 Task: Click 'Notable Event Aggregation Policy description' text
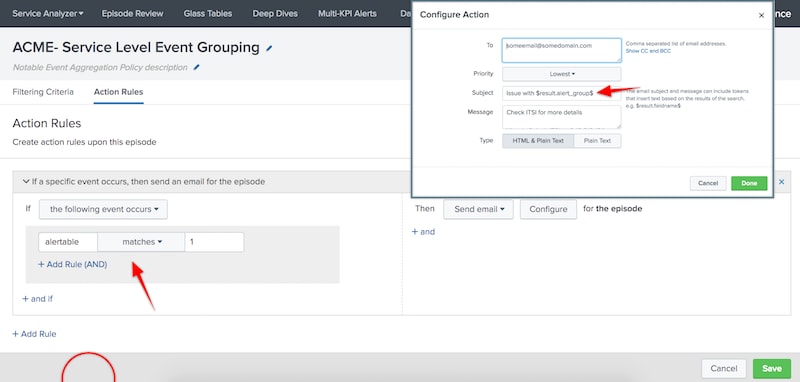pos(100,67)
